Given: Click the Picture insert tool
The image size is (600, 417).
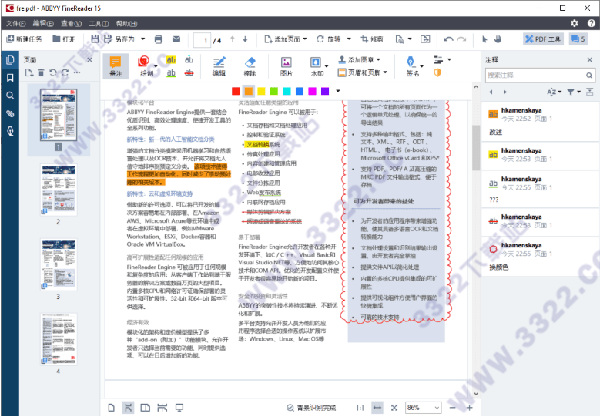Looking at the screenshot, I should tap(286, 66).
